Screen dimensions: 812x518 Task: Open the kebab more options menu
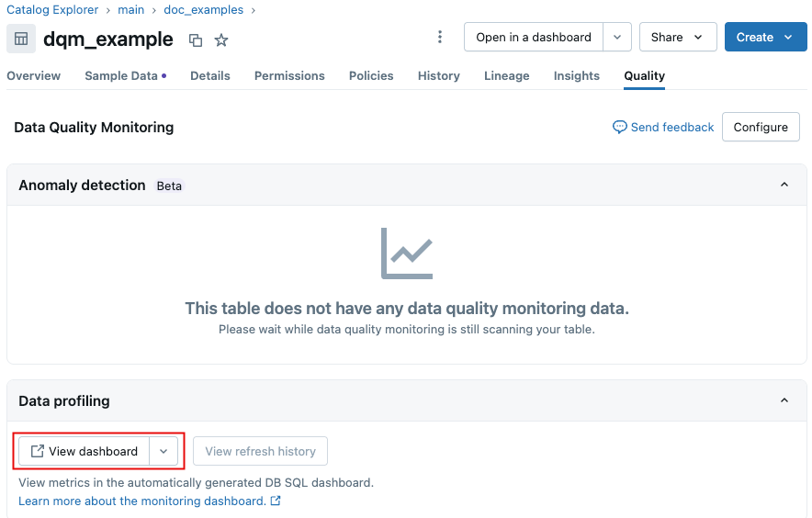(440, 37)
